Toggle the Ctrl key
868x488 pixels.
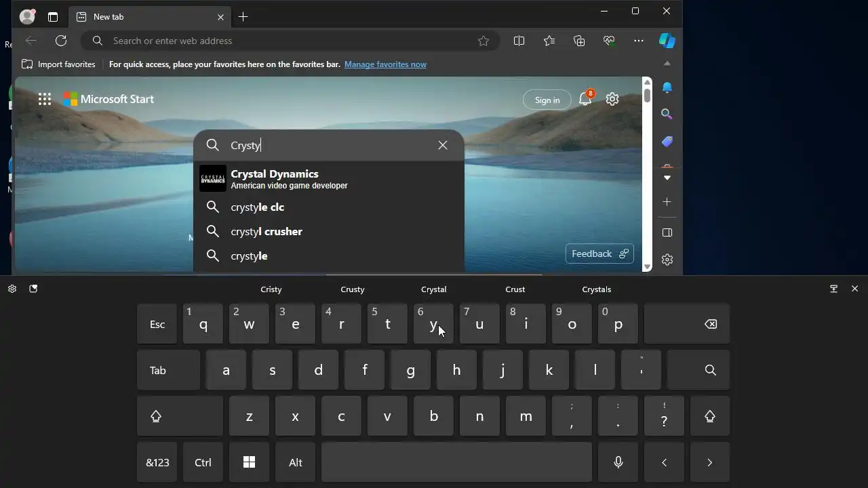[x=203, y=462]
